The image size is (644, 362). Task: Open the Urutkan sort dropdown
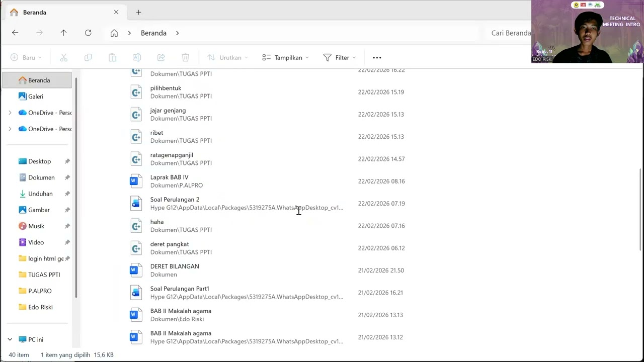(228, 57)
